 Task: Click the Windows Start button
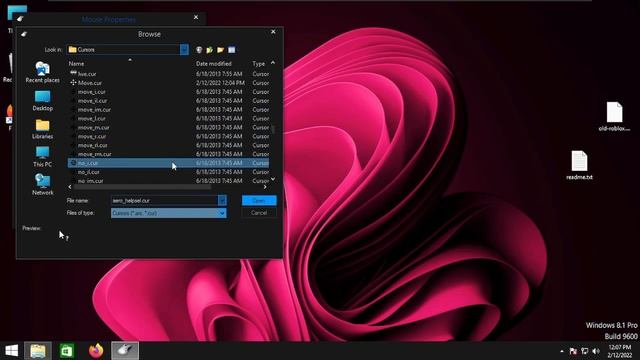click(x=11, y=351)
